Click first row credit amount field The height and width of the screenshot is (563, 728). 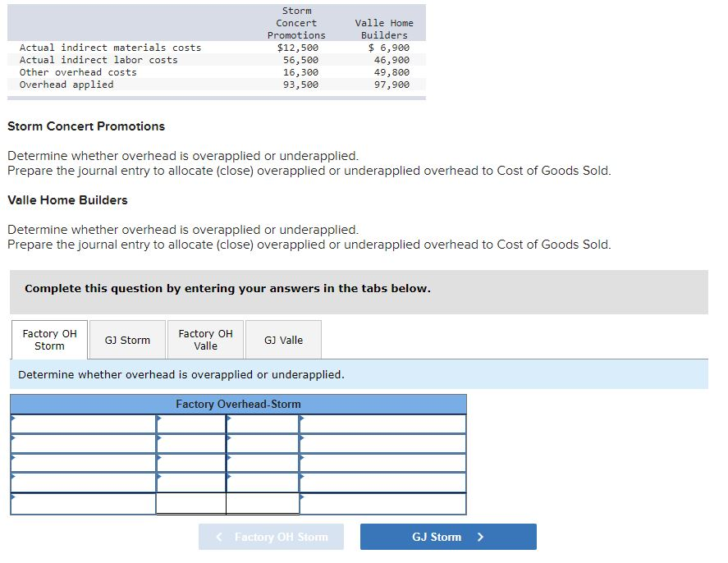click(263, 423)
